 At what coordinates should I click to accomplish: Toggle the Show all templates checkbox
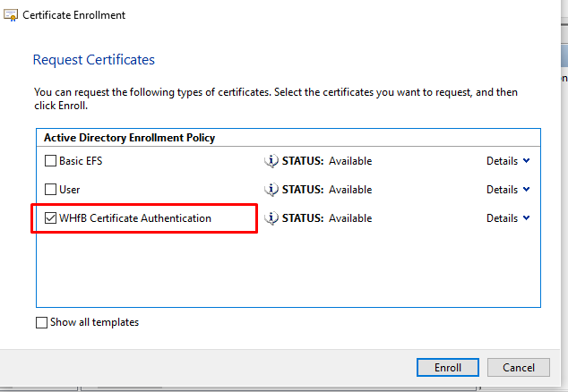tap(42, 322)
